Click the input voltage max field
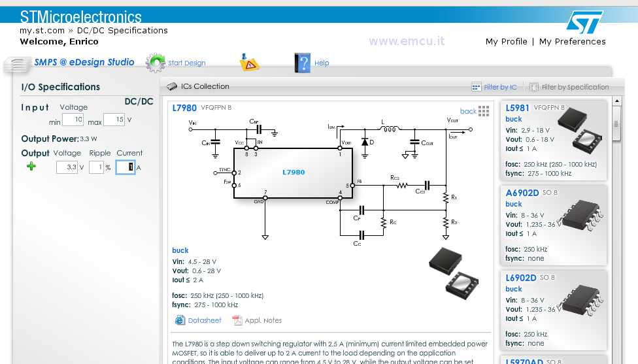 [x=114, y=120]
